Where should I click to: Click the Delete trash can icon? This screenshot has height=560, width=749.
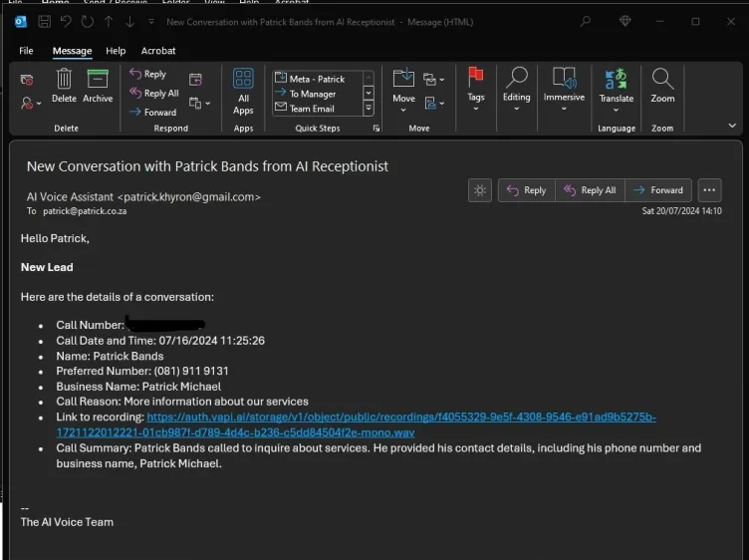click(64, 80)
